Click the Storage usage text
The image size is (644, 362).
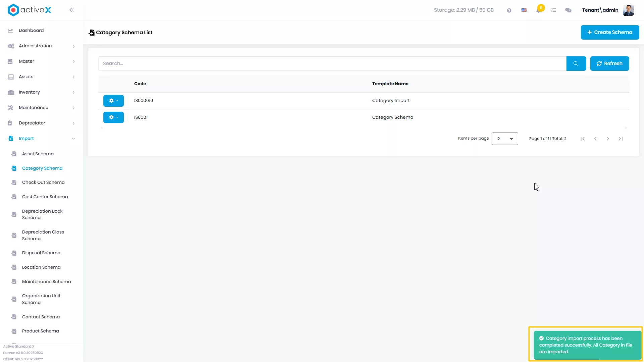[x=464, y=10]
